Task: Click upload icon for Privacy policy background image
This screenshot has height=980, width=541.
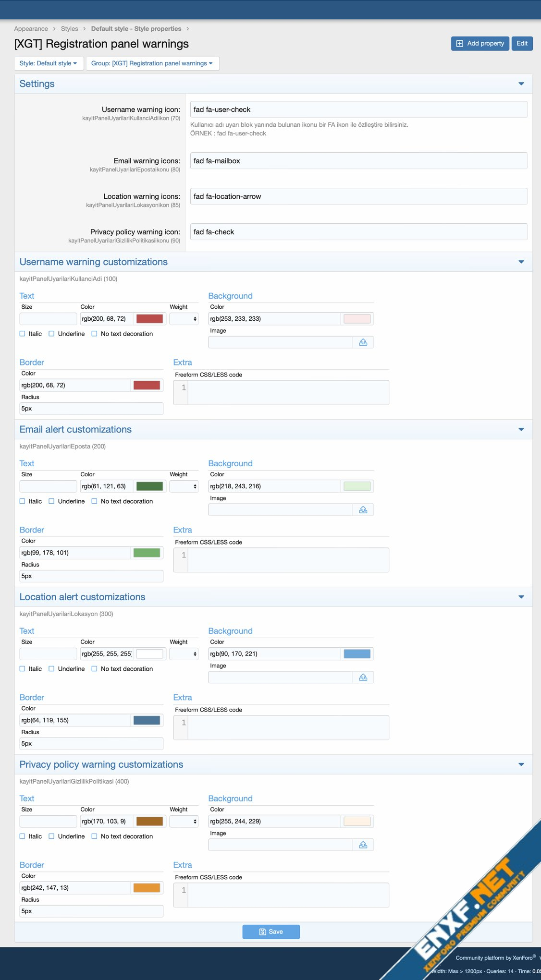Action: pos(363,845)
